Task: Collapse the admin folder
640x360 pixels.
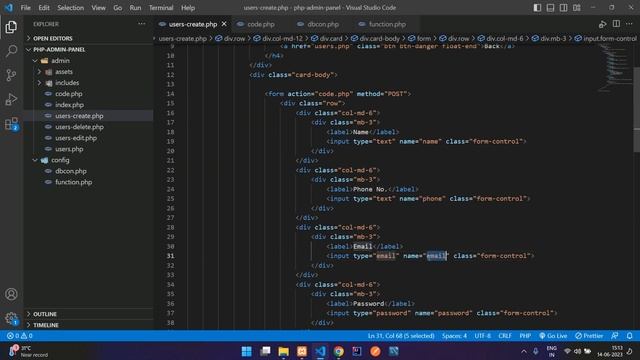Action: click(89, 60)
